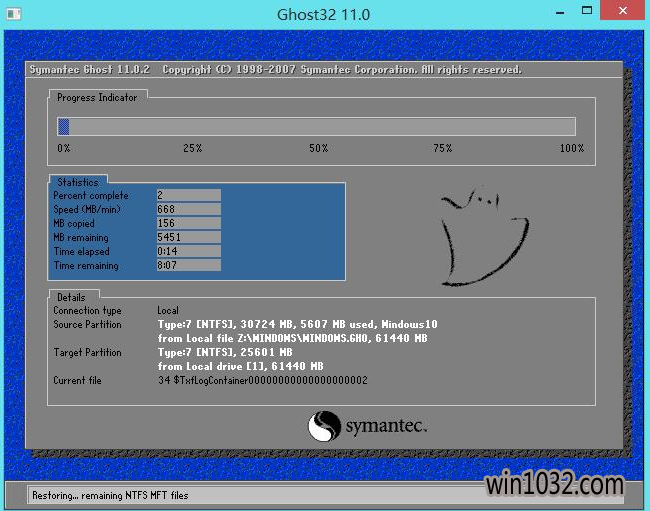Click the 100% progress marker

(571, 148)
